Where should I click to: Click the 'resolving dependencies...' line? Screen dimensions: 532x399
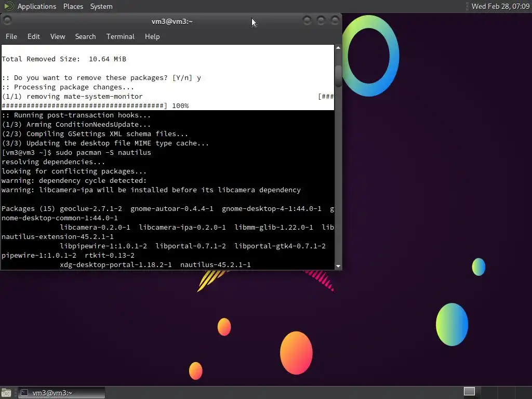point(54,162)
